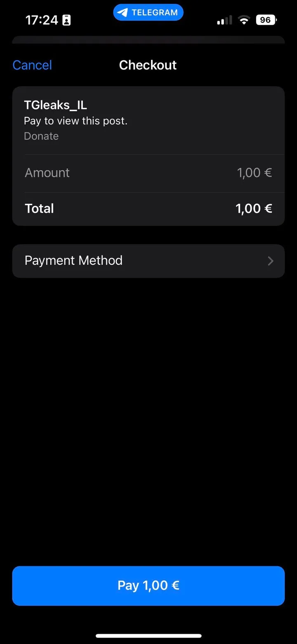Tap the battery indicator showing 96
Image resolution: width=297 pixels, height=644 pixels.
(266, 20)
